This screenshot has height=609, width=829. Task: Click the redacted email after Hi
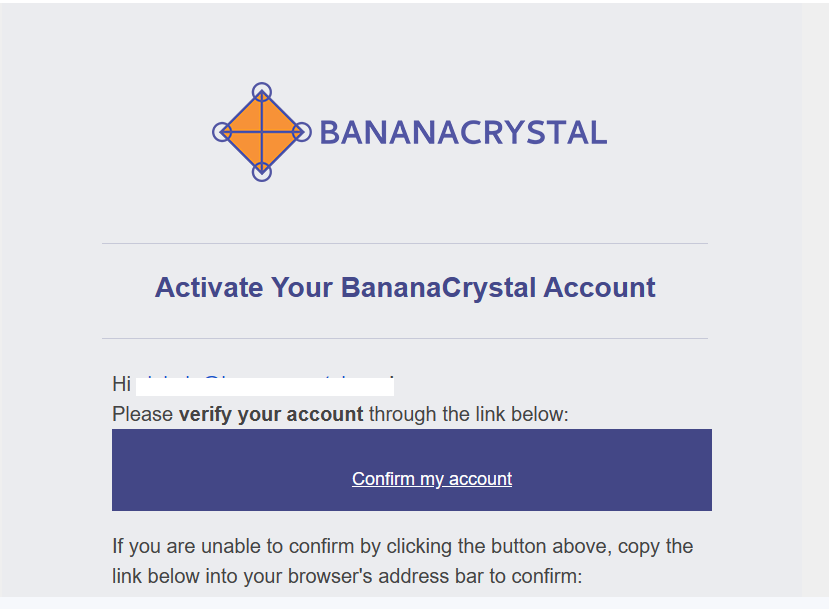[265, 385]
